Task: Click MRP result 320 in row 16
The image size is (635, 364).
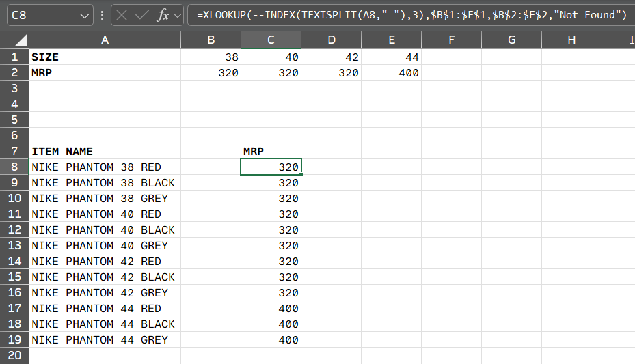Action: [271, 293]
